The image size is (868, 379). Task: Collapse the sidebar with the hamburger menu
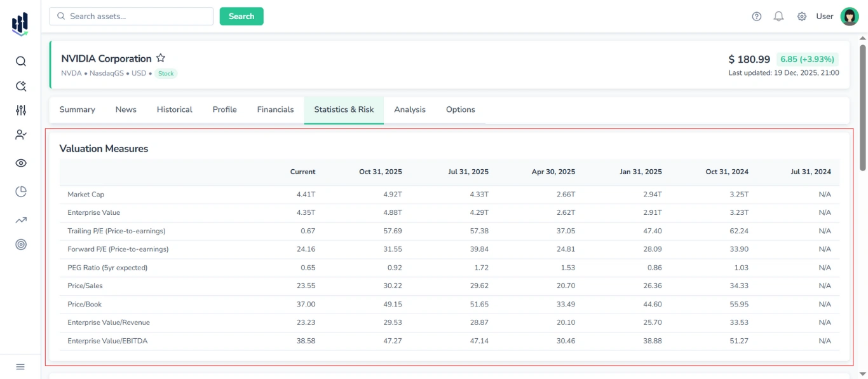point(20,366)
